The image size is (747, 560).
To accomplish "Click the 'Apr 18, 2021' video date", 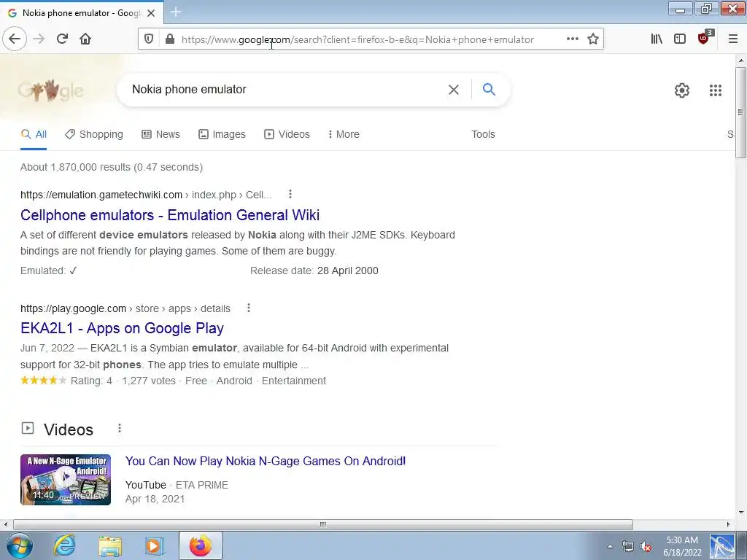I will (x=155, y=499).
